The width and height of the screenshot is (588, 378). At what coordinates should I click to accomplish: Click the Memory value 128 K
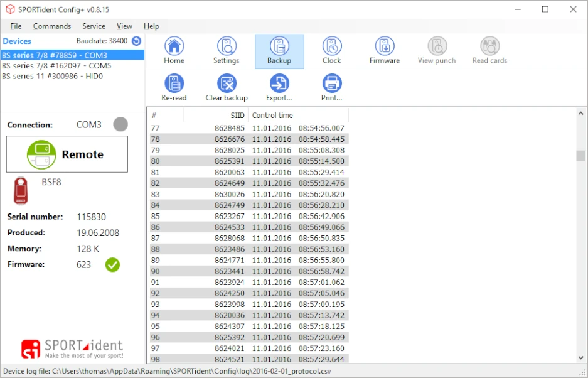88,249
